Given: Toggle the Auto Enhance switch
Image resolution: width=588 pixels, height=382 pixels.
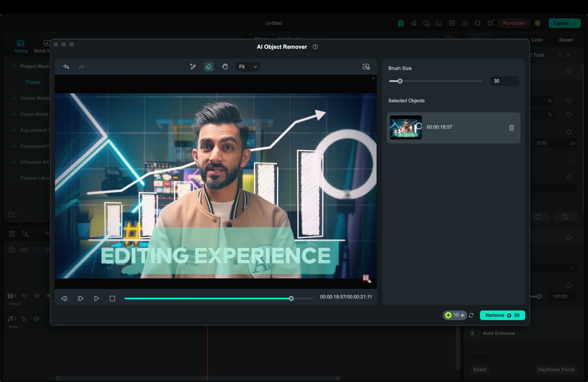Looking at the screenshot, I should [x=475, y=333].
